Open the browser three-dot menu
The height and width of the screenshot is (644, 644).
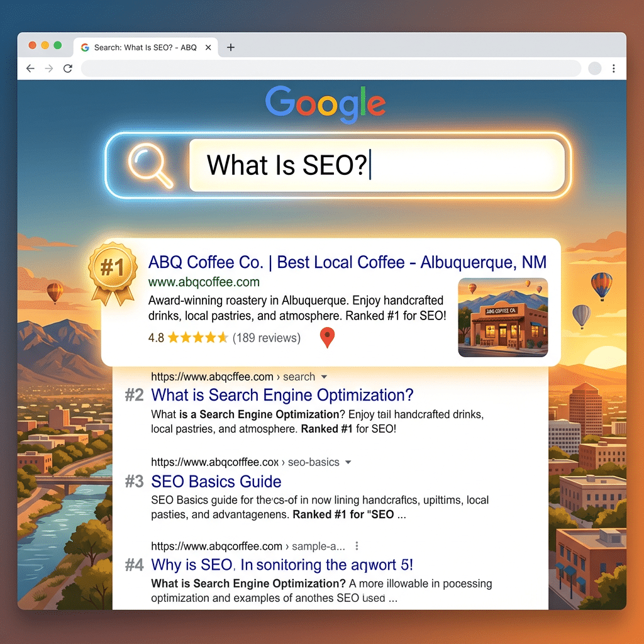614,69
